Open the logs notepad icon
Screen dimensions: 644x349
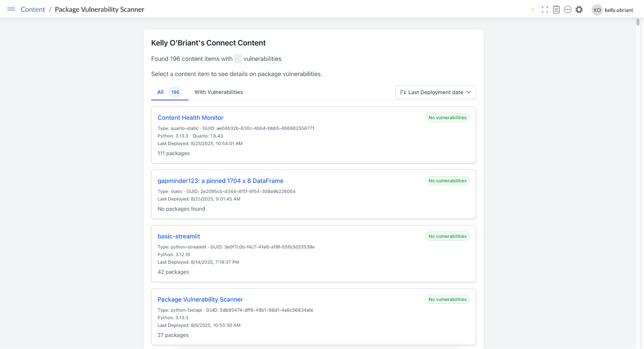click(556, 10)
